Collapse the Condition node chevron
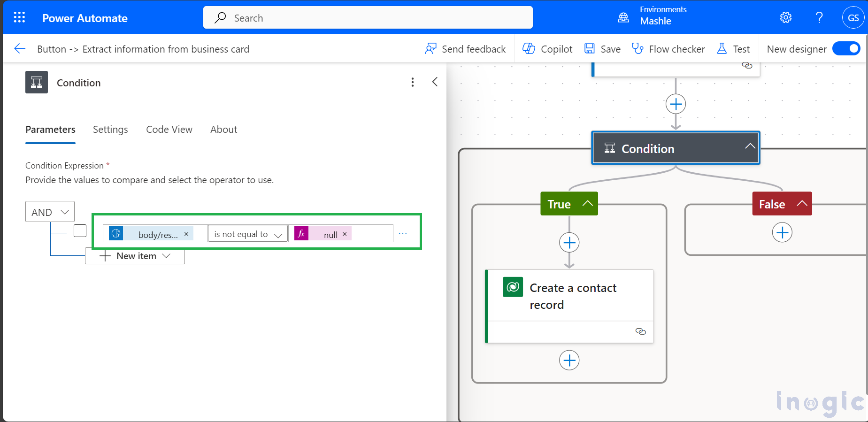The height and width of the screenshot is (422, 868). tap(750, 146)
